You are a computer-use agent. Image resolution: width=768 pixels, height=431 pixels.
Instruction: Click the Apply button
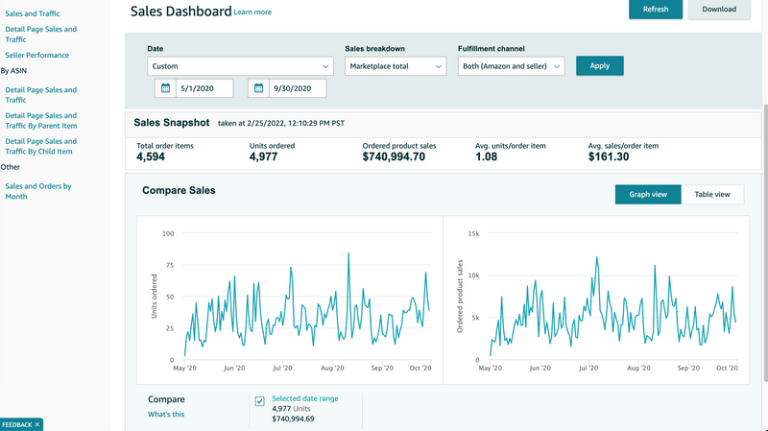pos(599,66)
